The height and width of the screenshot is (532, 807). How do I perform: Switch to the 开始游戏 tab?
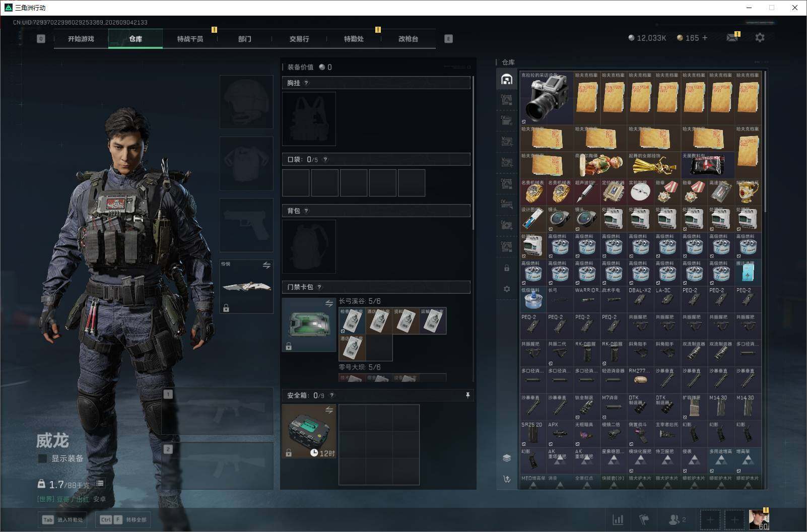coord(81,39)
